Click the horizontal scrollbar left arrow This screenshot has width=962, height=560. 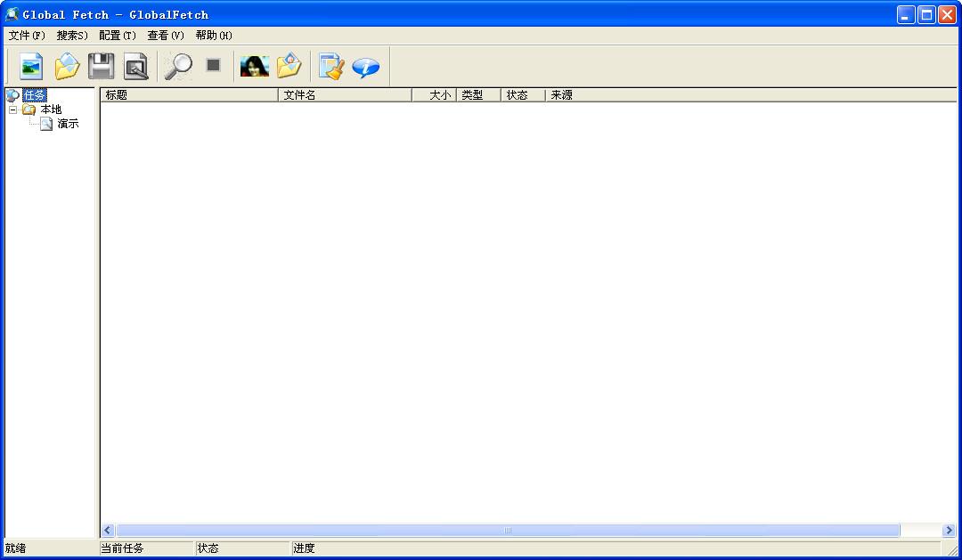click(x=108, y=531)
